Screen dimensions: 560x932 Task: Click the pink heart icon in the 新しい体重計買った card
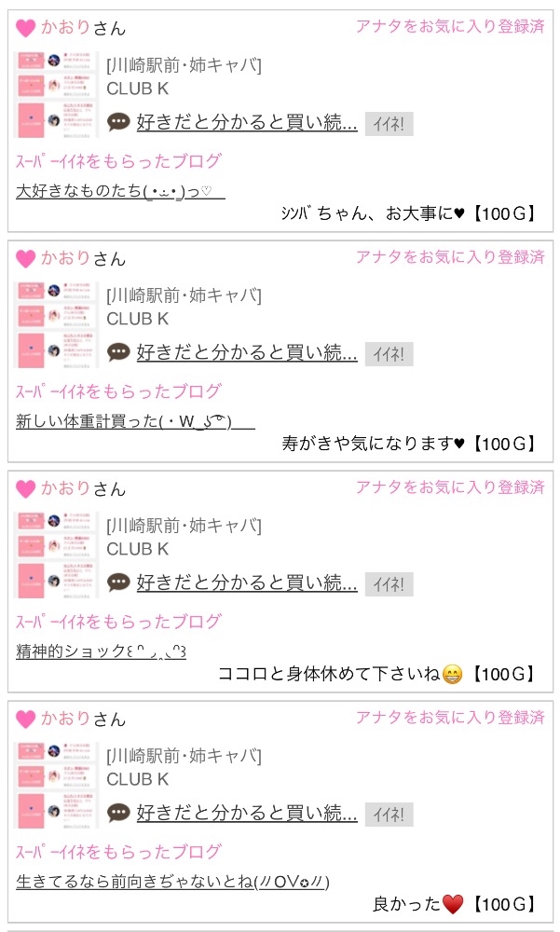[26, 259]
